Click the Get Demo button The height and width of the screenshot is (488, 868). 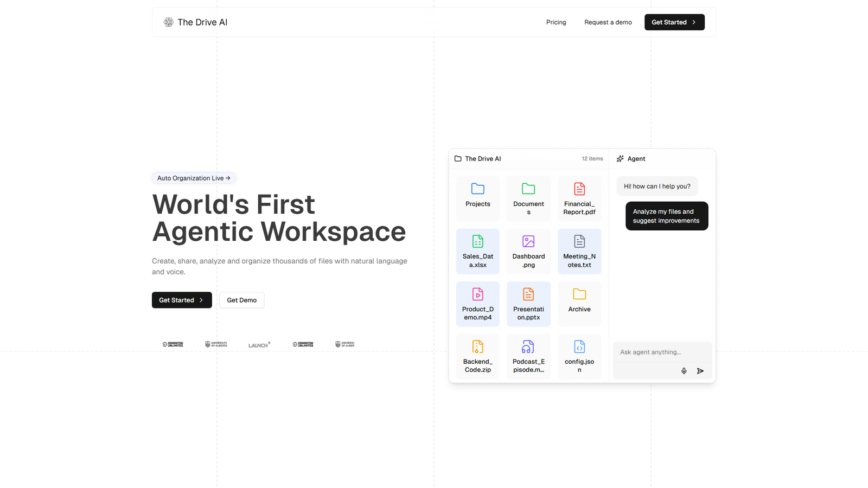tap(241, 300)
